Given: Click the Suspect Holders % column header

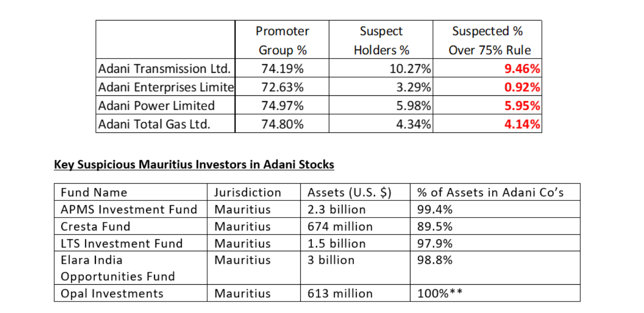Looking at the screenshot, I should point(381,41).
